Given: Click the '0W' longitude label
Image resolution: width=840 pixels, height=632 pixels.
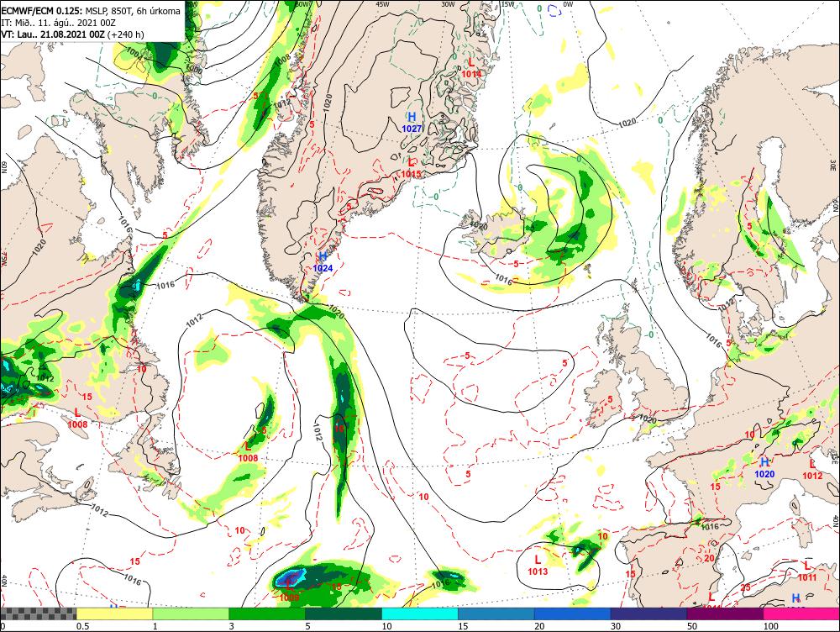Looking at the screenshot, I should [x=568, y=3].
